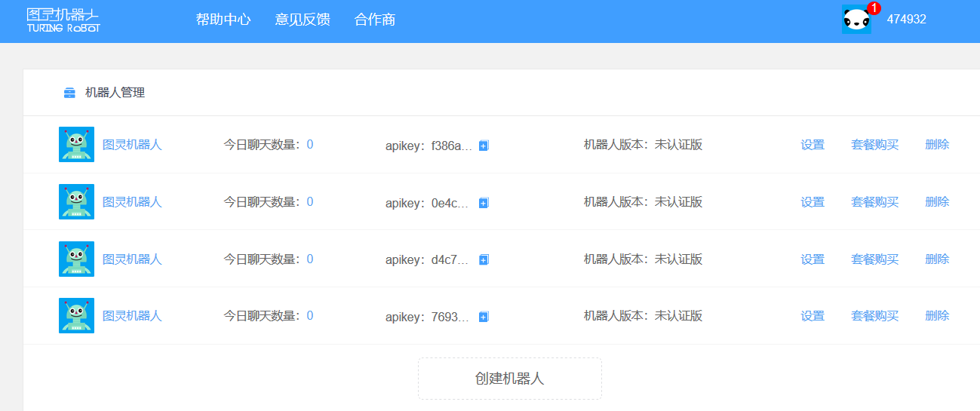980x411 pixels.
Task: Click 删除 for the 7693 robot
Action: pyautogui.click(x=937, y=316)
